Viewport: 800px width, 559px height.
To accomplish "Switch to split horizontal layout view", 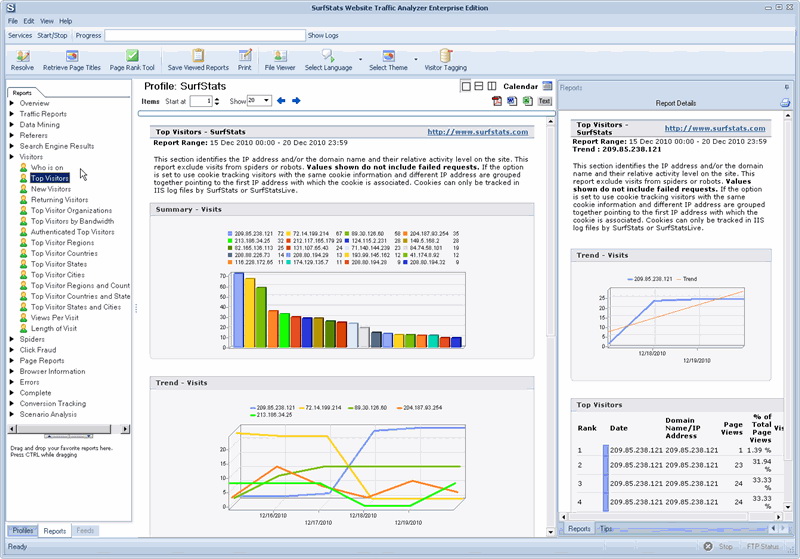I will (479, 87).
